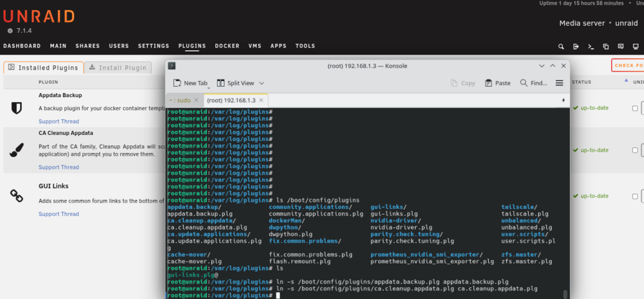This screenshot has height=299, width=644.
Task: Click 'zfs.master.plg' in terminal listing
Action: coord(527,261)
